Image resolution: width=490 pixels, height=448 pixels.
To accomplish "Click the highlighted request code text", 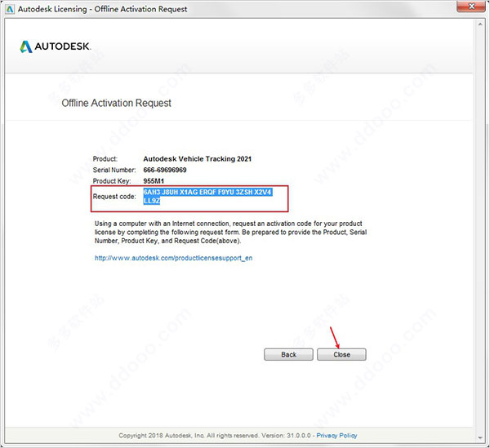I will tap(207, 197).
